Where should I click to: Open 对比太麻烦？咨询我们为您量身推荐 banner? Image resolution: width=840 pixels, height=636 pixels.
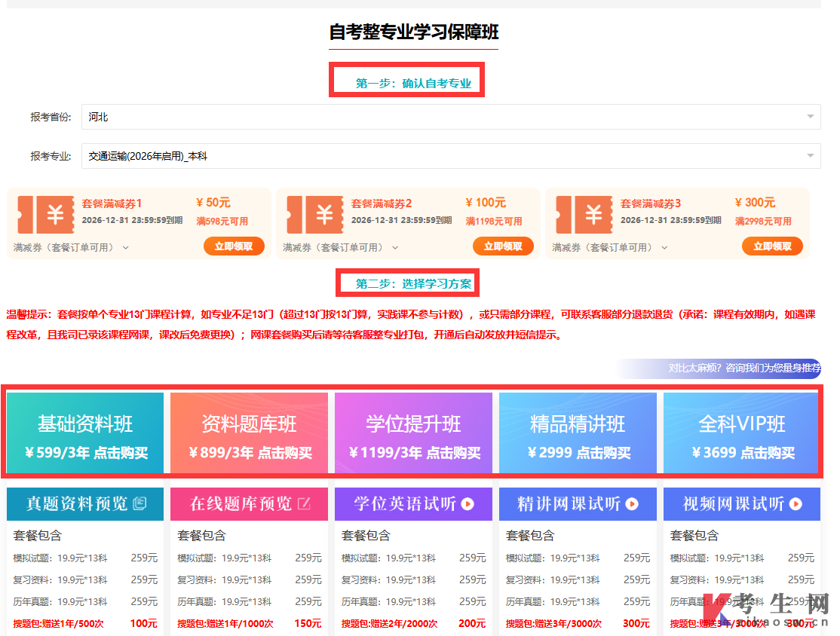(x=719, y=368)
